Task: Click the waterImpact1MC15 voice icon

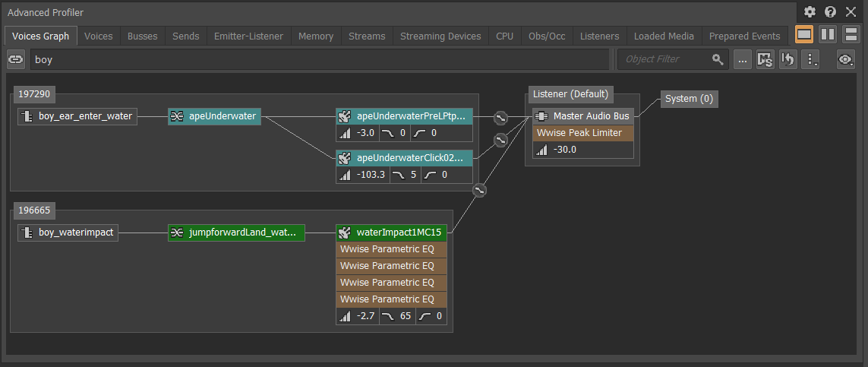Action: pyautogui.click(x=345, y=233)
